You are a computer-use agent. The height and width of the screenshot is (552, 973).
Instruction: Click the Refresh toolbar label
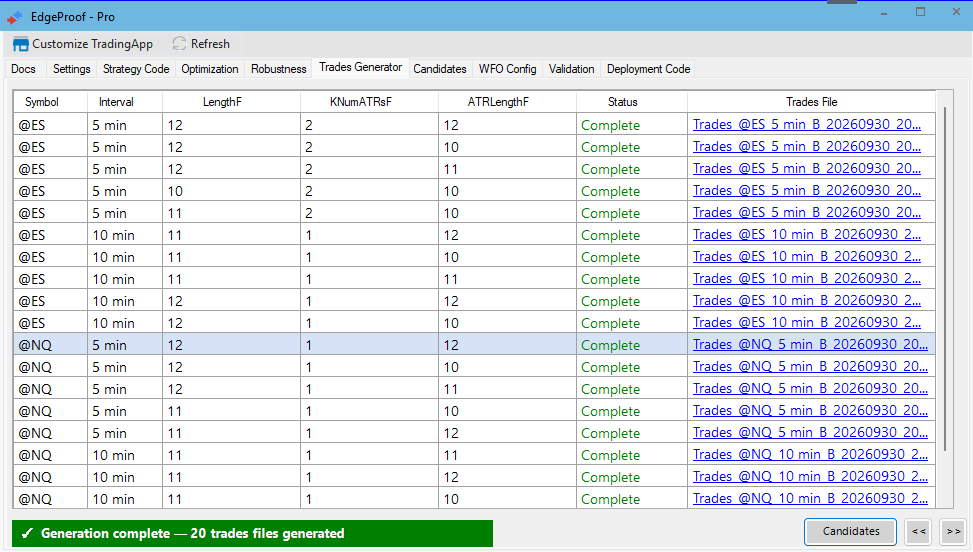210,44
